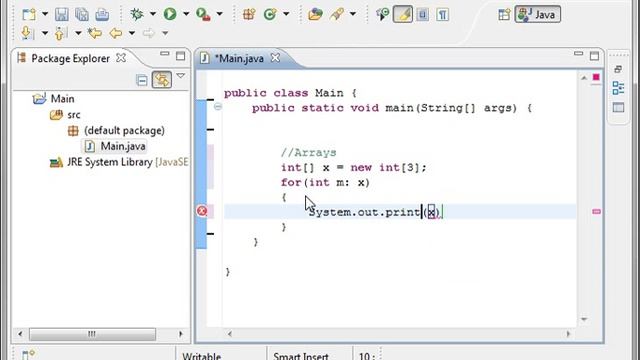Click the New Java Package icon
Screen dimensions: 640x360
coord(249,15)
